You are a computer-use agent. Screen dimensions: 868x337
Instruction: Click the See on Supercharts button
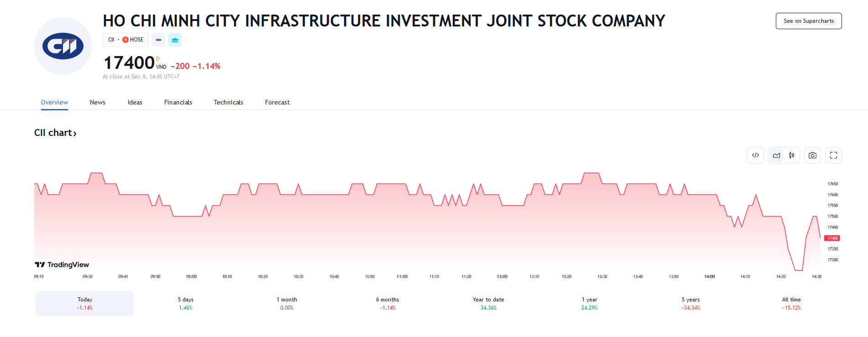coord(808,21)
